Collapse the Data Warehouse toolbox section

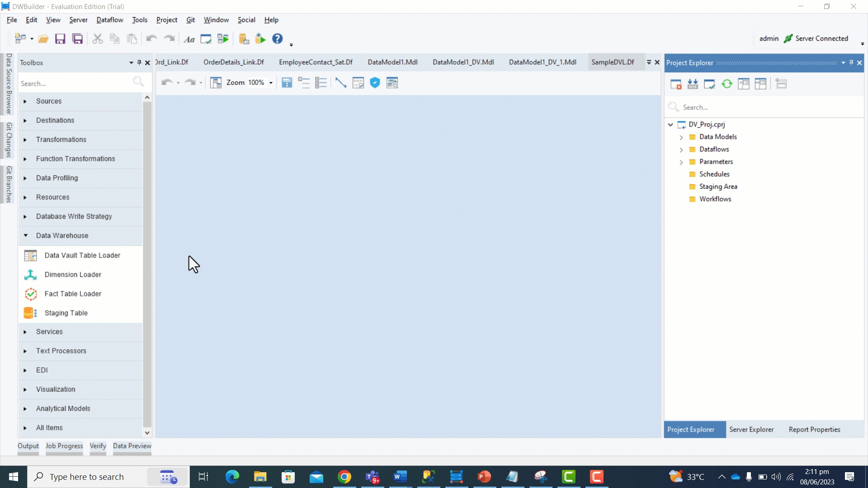click(26, 235)
